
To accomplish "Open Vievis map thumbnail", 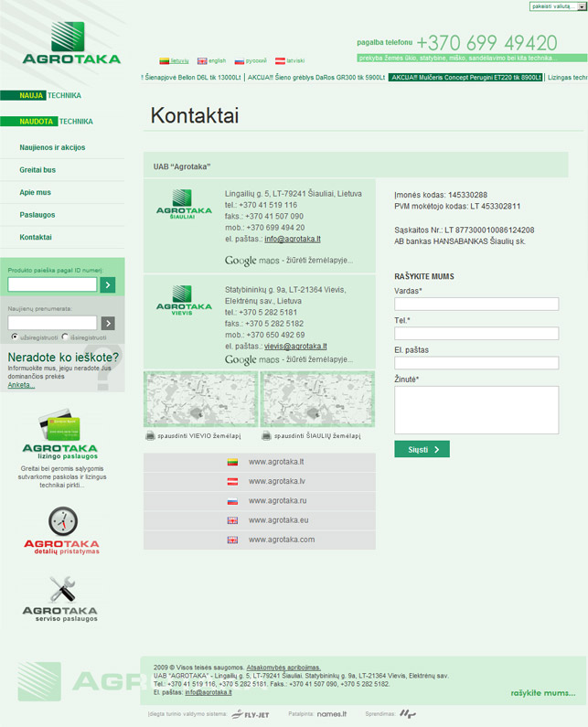I will point(201,400).
